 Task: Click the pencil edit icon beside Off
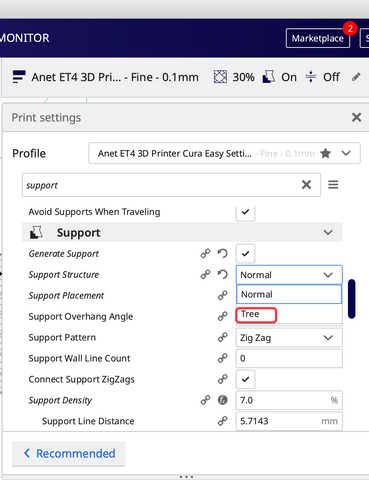tap(356, 77)
